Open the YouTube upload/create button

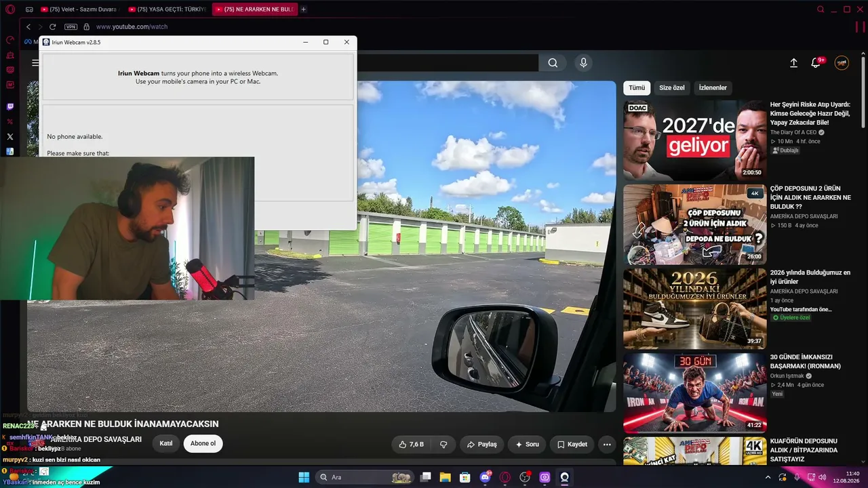coord(793,63)
